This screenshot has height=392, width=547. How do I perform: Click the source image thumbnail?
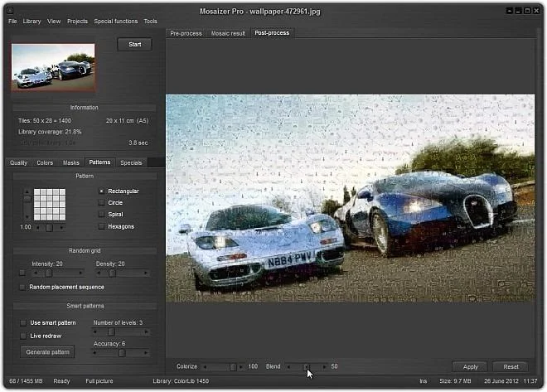point(53,66)
